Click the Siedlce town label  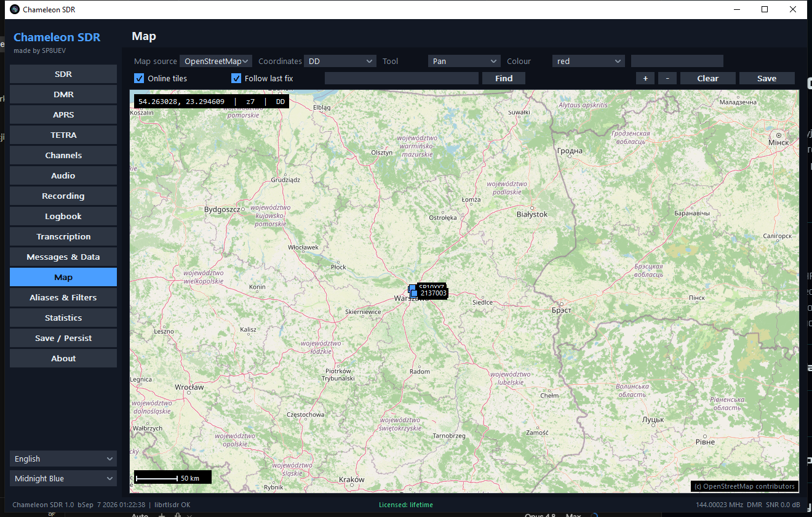click(482, 302)
